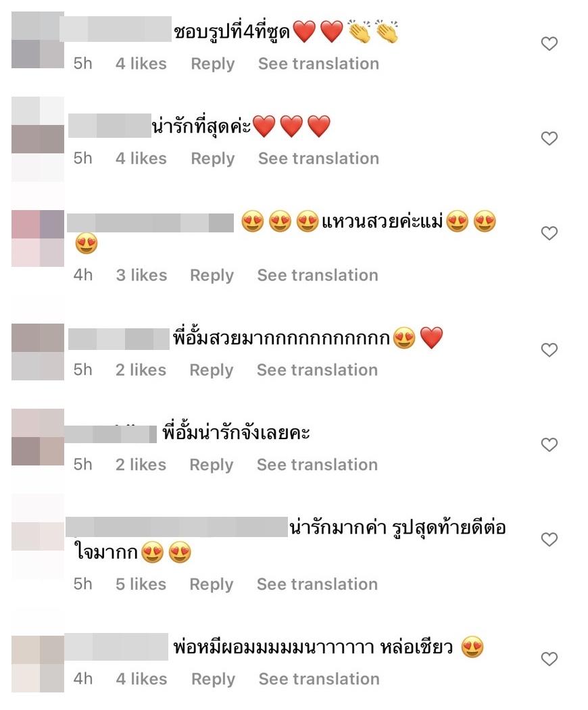Tap heart icon next to พี่อั้มน่ารักจังเลยคะ

tap(549, 445)
